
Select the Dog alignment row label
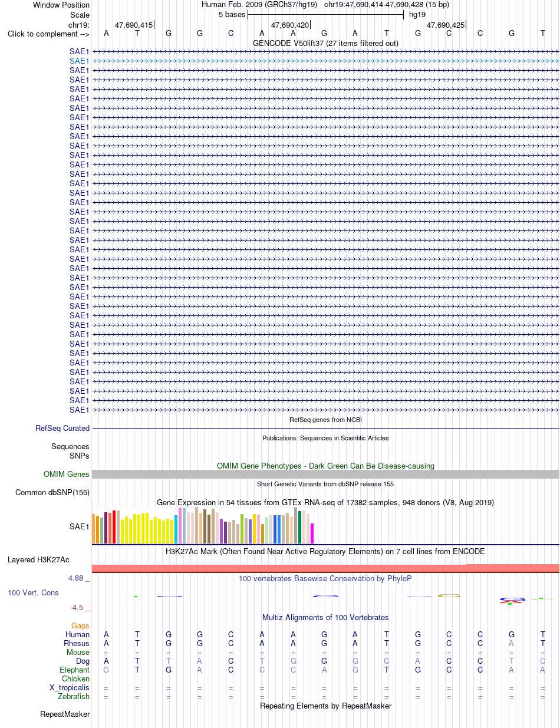(83, 661)
